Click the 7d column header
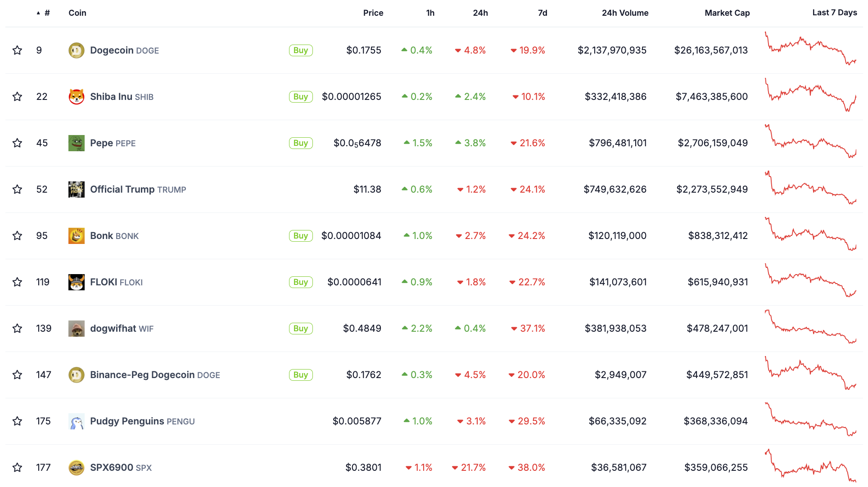The height and width of the screenshot is (487, 868). 542,13
